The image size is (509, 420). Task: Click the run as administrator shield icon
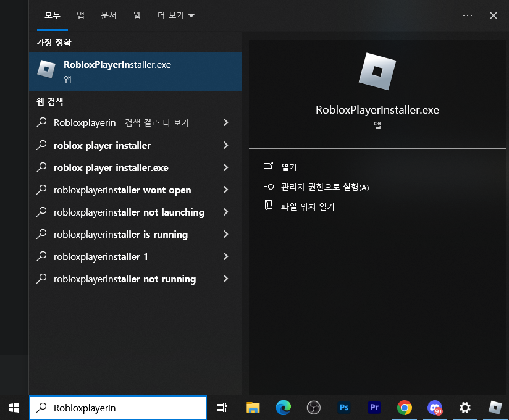(269, 186)
